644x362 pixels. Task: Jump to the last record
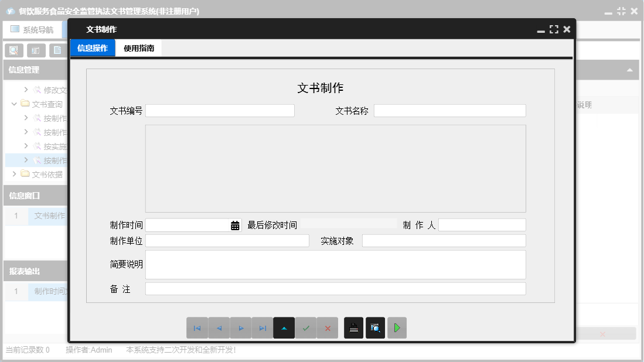[263, 328]
